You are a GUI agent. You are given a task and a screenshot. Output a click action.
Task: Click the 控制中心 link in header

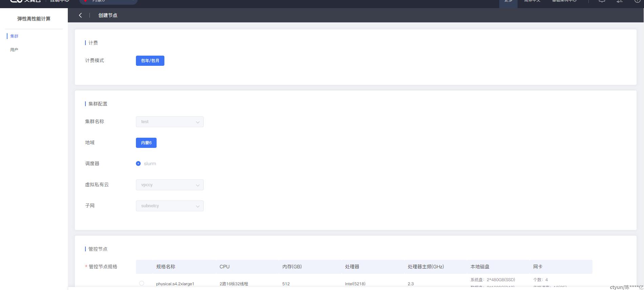pyautogui.click(x=60, y=1)
